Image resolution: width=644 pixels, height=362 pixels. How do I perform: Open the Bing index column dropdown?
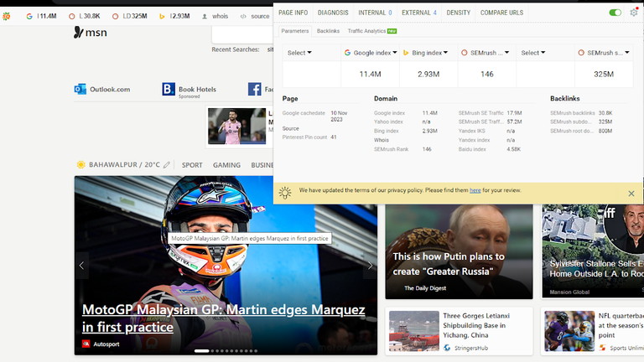[x=425, y=53]
